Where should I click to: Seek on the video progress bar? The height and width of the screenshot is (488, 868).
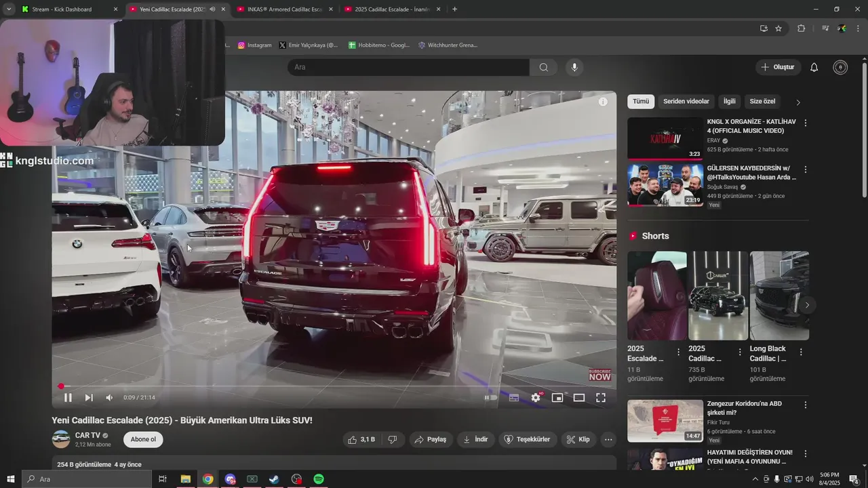click(334, 386)
